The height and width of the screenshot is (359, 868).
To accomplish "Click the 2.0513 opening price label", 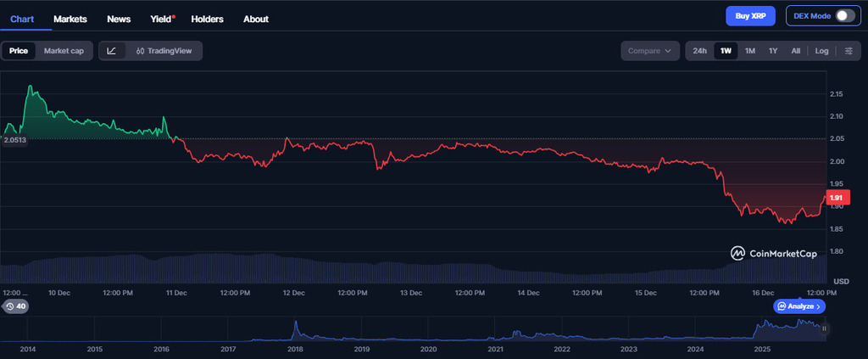I will click(x=14, y=139).
